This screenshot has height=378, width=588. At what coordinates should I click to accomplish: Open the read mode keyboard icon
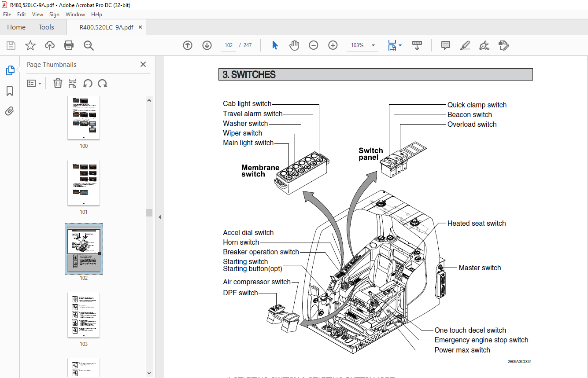(x=417, y=45)
